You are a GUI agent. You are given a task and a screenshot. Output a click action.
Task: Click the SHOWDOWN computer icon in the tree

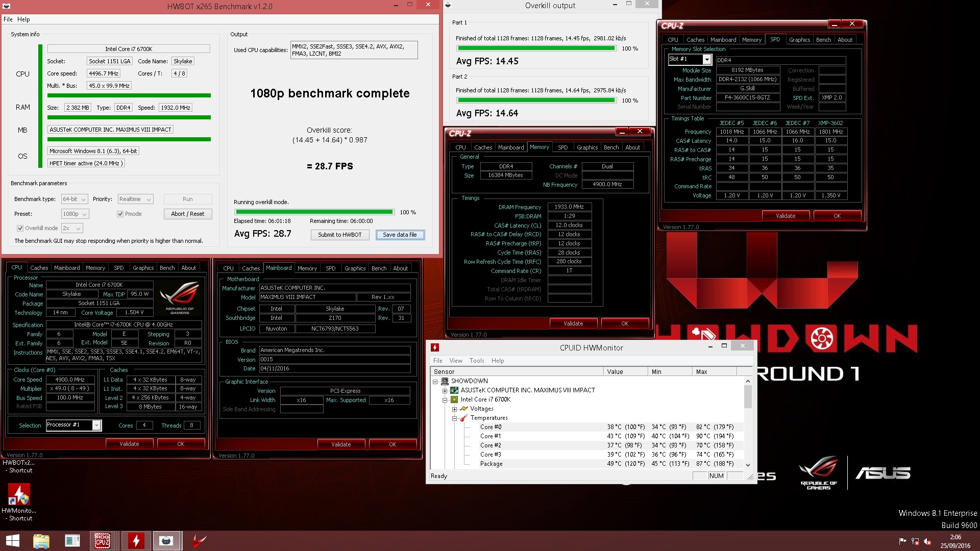tap(445, 381)
